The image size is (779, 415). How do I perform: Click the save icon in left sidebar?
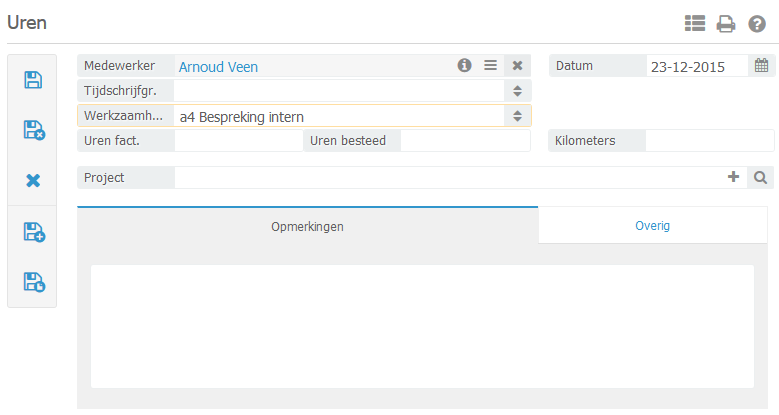[33, 80]
